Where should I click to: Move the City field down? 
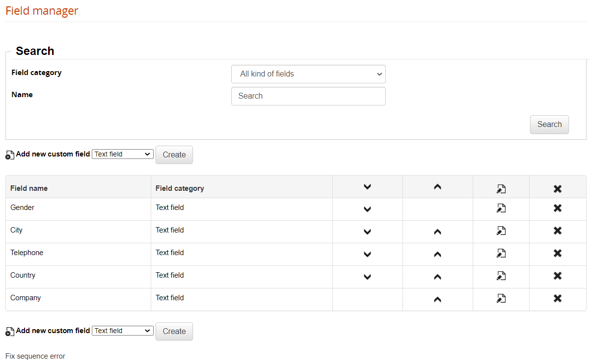pos(367,231)
